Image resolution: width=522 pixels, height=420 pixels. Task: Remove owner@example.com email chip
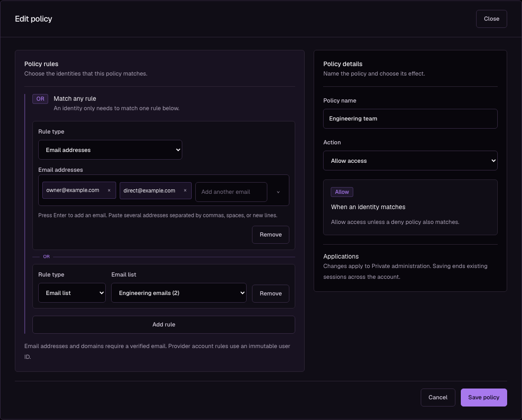click(109, 191)
